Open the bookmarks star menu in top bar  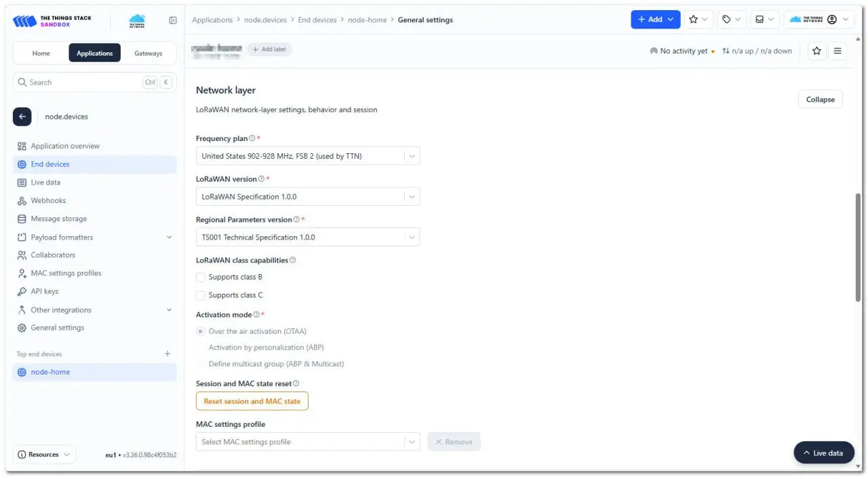tap(698, 20)
